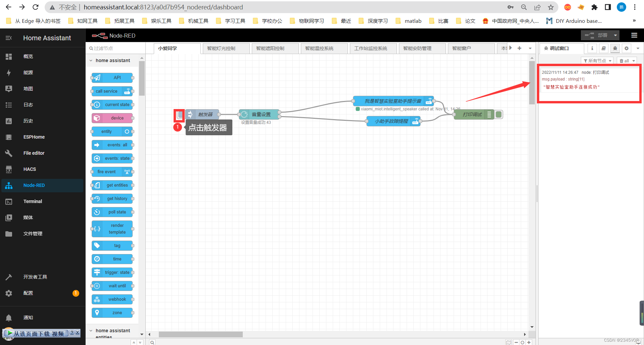The image size is (644, 345).
Task: Click the 部署 deploy button
Action: click(596, 35)
